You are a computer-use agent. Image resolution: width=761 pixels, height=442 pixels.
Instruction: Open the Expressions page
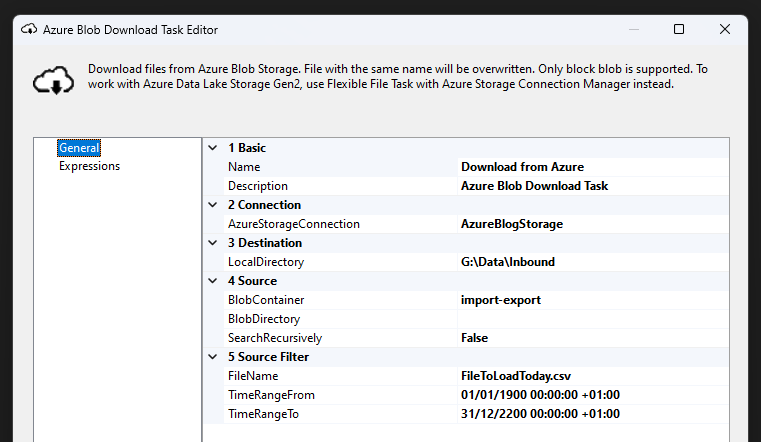click(89, 166)
